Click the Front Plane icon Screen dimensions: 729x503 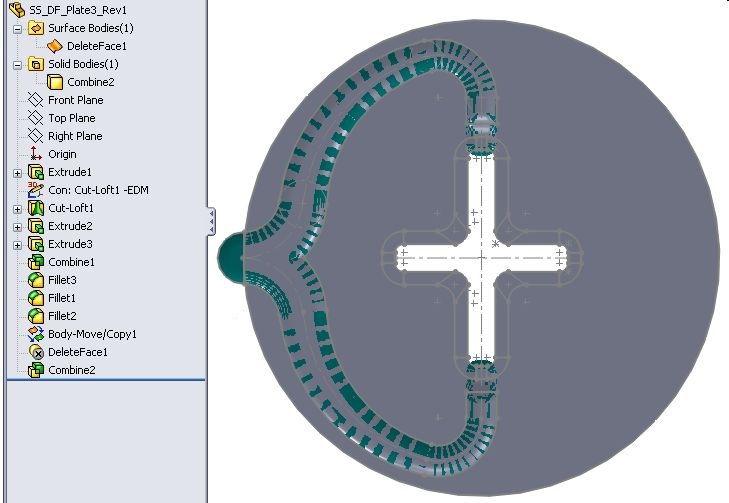(x=36, y=100)
